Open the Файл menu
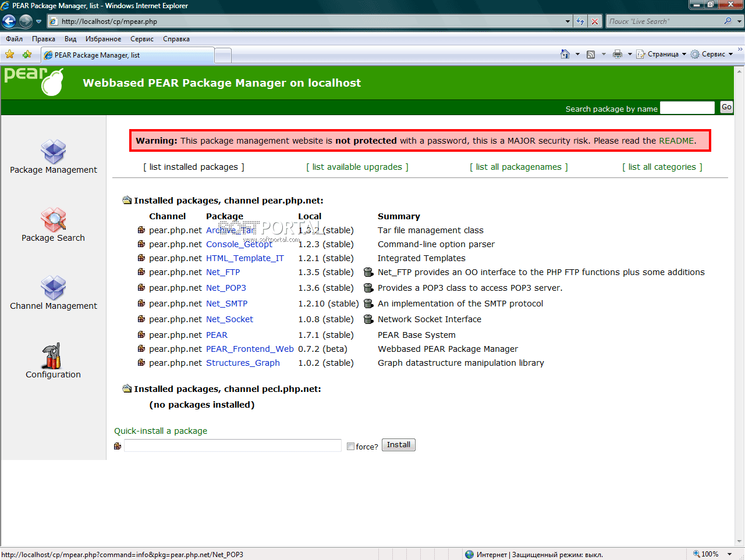Viewport: 745px width, 560px height. (x=15, y=39)
